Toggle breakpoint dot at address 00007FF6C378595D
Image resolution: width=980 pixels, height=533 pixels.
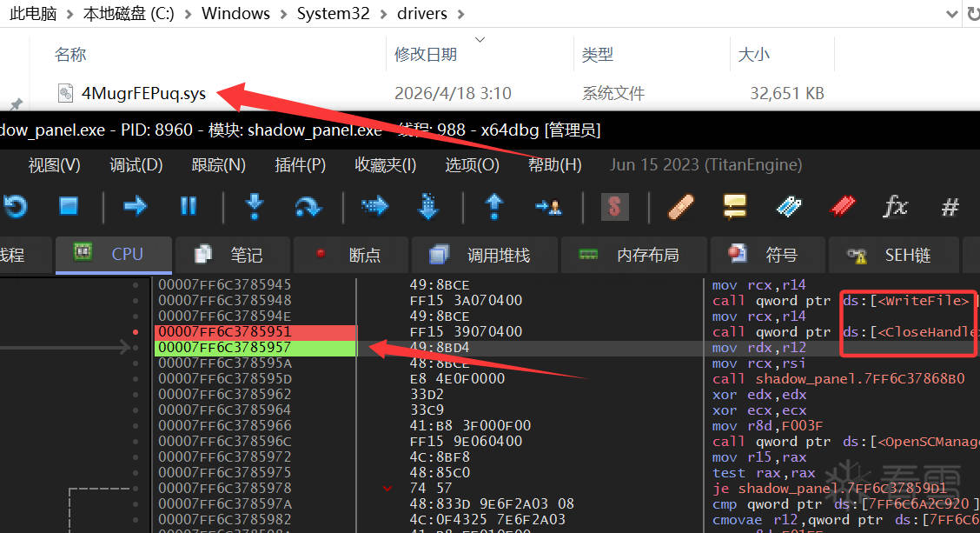pos(136,378)
